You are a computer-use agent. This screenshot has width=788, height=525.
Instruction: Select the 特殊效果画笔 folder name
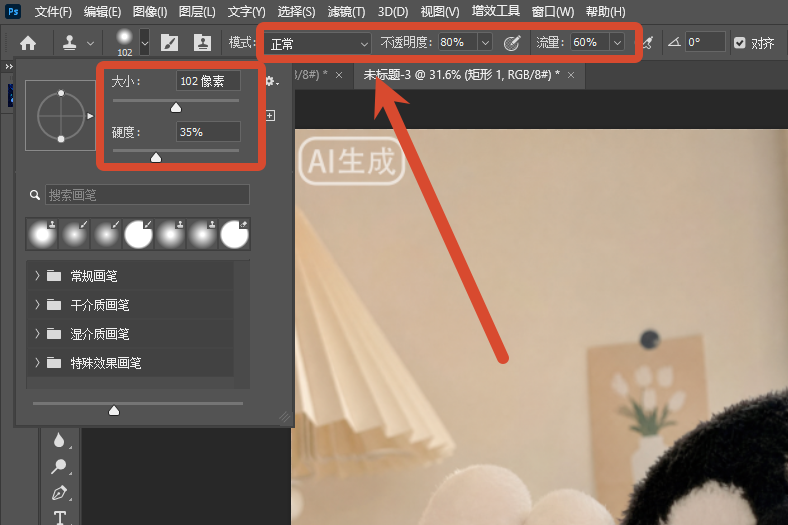coord(106,363)
